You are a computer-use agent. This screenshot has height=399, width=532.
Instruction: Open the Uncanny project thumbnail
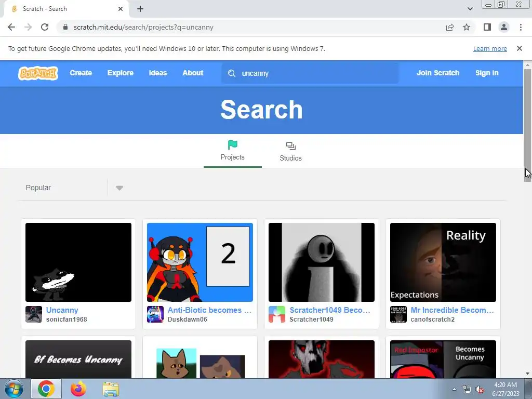pyautogui.click(x=78, y=262)
